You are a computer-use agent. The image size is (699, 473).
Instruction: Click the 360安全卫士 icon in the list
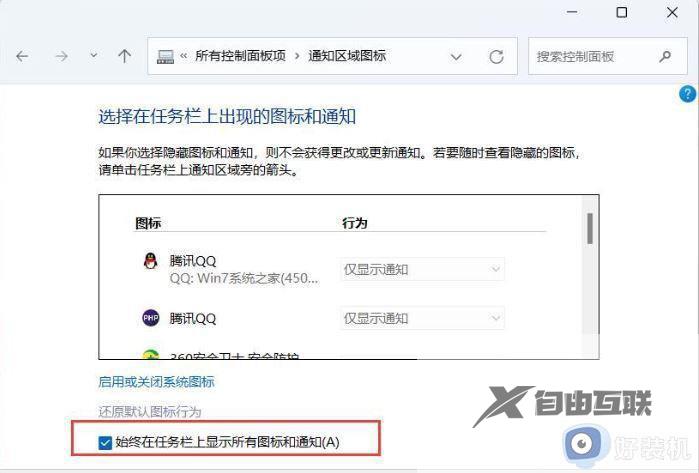click(x=151, y=355)
